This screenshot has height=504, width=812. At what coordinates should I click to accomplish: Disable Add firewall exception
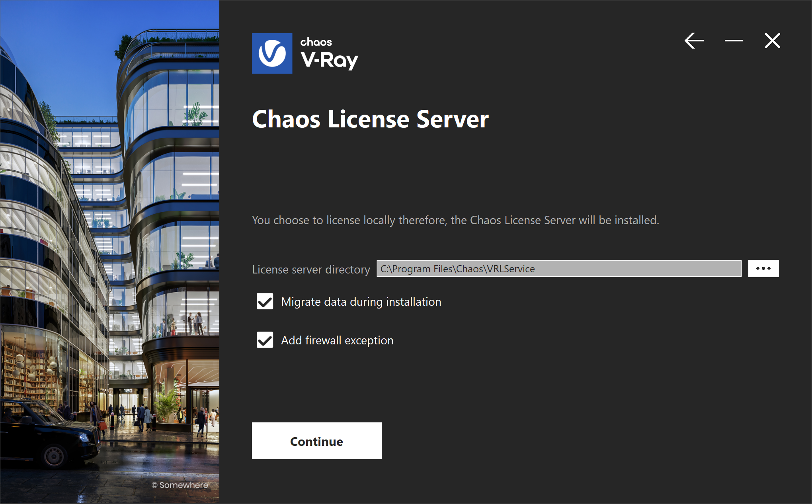[x=264, y=340]
